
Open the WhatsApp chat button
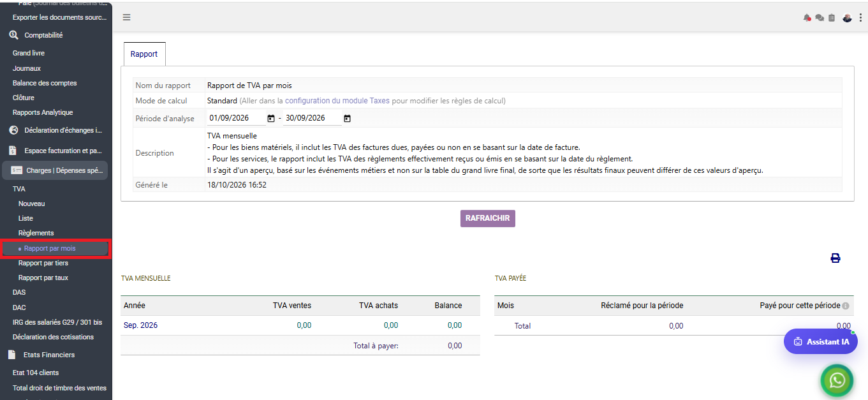(x=837, y=381)
